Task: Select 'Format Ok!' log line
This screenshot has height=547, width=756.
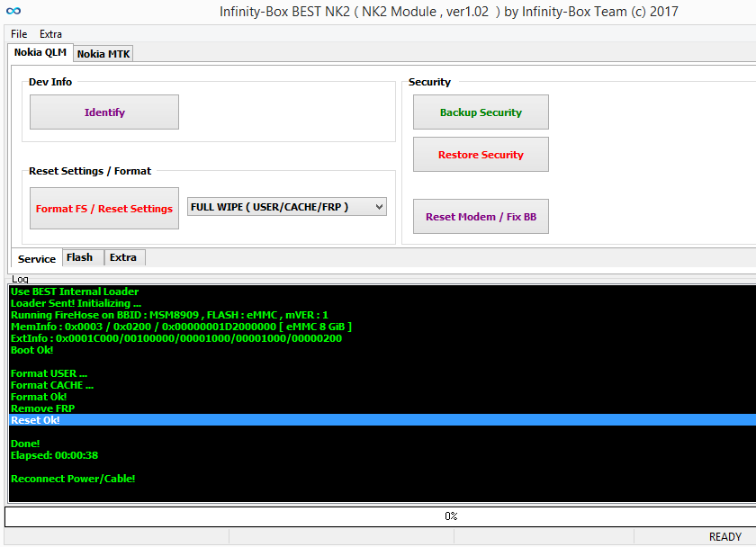Action: point(39,397)
